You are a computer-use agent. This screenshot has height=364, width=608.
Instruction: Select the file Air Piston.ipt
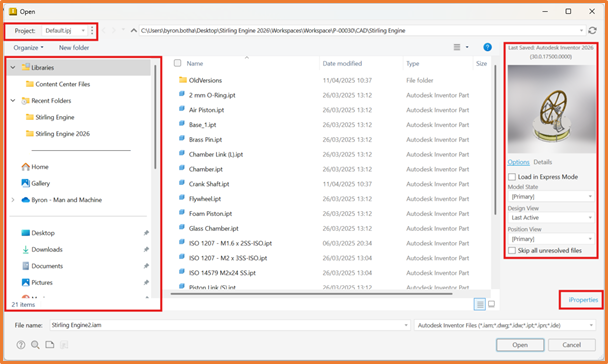tap(206, 110)
